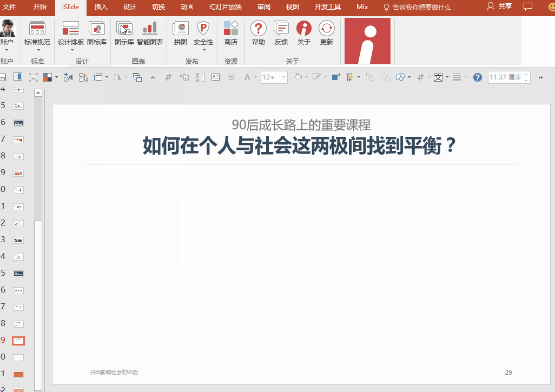Screen dimensions: 555x392
Task: Click the slide panel scroll up arrow
Action: tap(38, 92)
